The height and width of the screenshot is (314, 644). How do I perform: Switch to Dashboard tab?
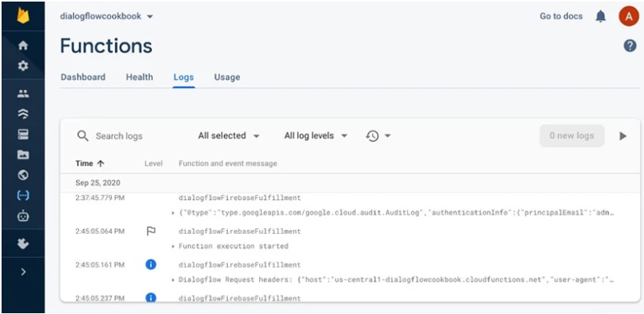pyautogui.click(x=83, y=77)
